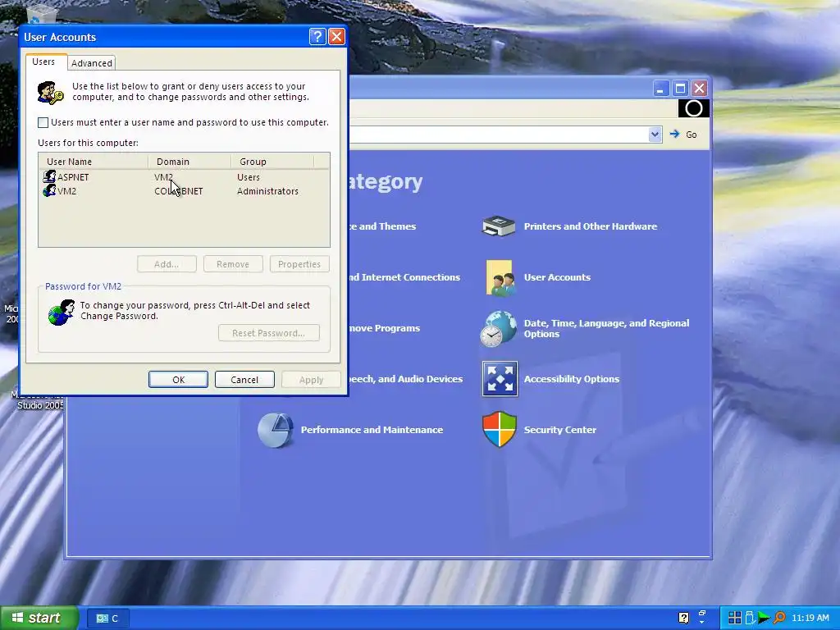Click the taskbar clock 11:19 AM
Viewport: 840px width, 630px height.
pos(810,618)
